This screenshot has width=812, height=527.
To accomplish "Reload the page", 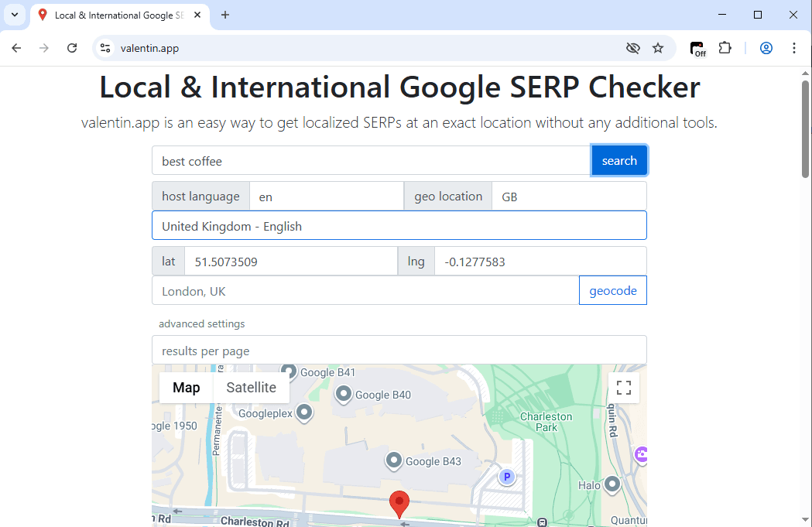I will (x=72, y=48).
